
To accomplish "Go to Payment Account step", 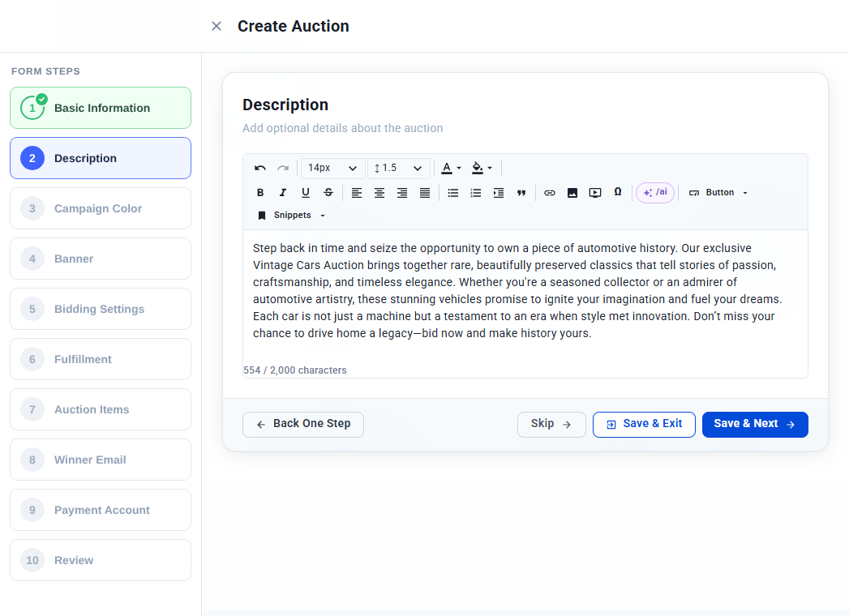I will pyautogui.click(x=101, y=510).
